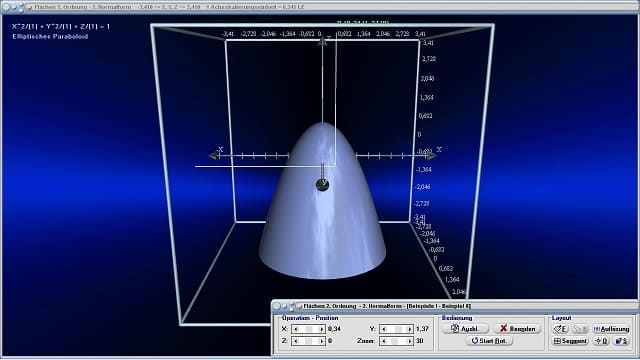Click the Z position slider track
The width and height of the screenshot is (640, 360).
309,341
